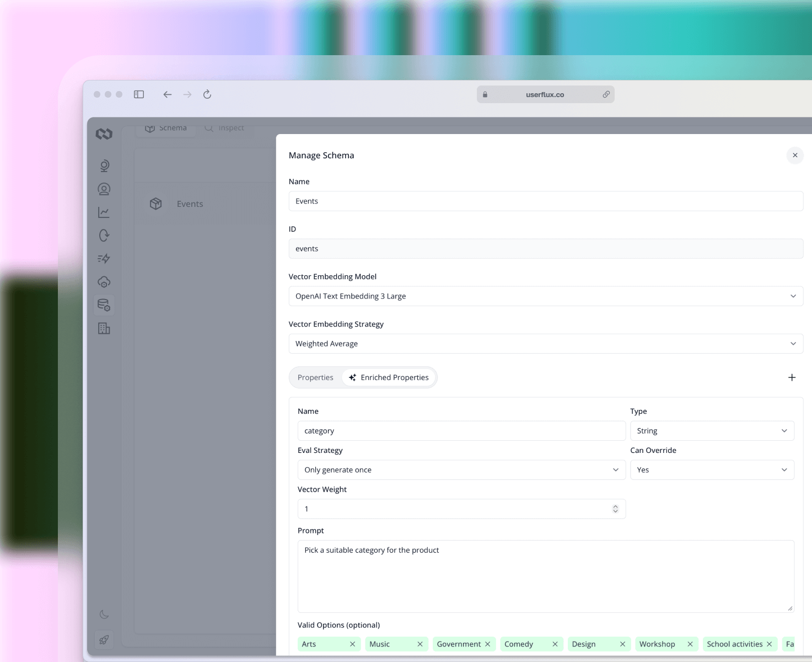Increase Vector Weight using the stepper

[x=616, y=506]
